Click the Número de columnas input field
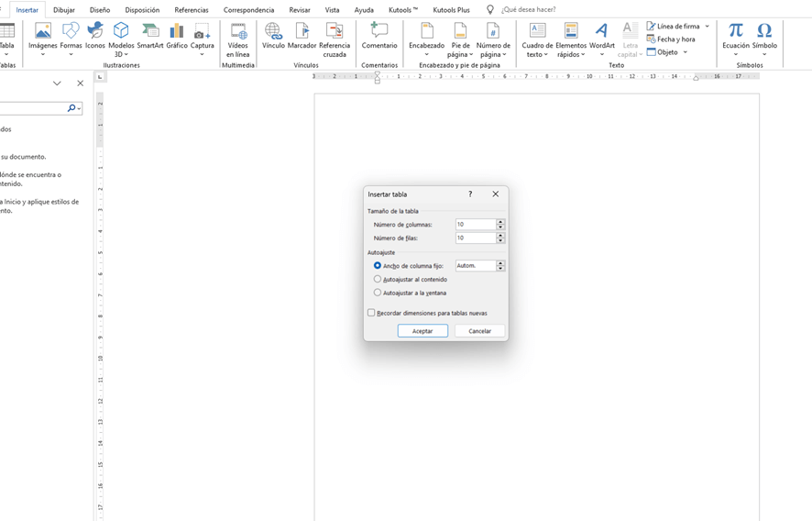The height and width of the screenshot is (521, 812). coord(475,225)
